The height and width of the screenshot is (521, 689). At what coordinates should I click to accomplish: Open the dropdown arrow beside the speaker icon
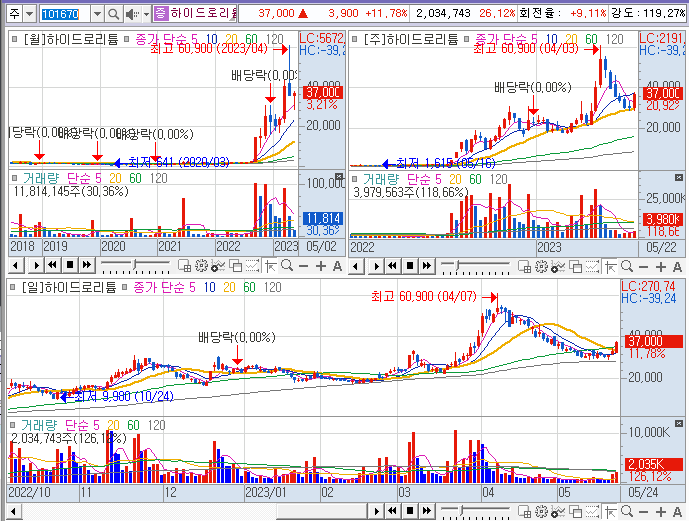[x=146, y=14]
